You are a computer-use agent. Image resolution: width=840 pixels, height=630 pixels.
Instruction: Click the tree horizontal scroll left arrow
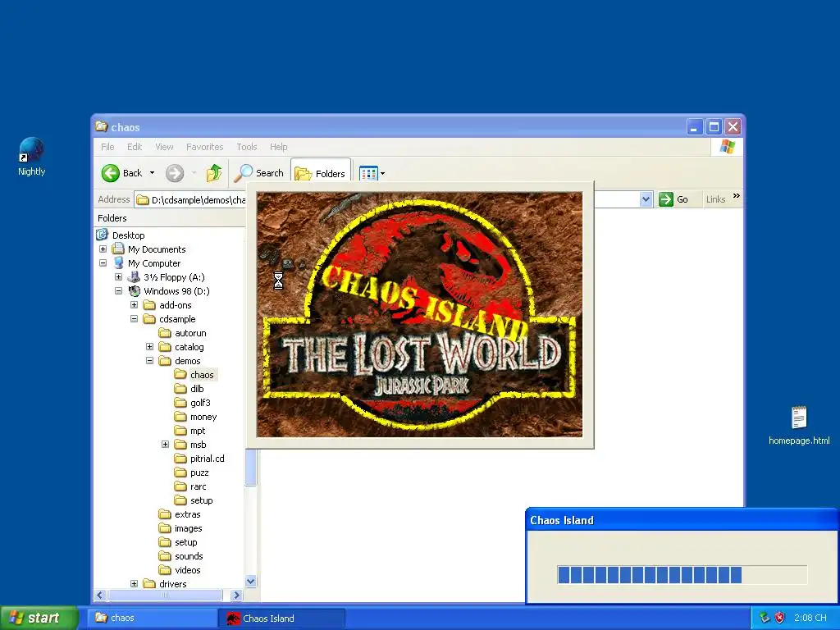[x=99, y=595]
